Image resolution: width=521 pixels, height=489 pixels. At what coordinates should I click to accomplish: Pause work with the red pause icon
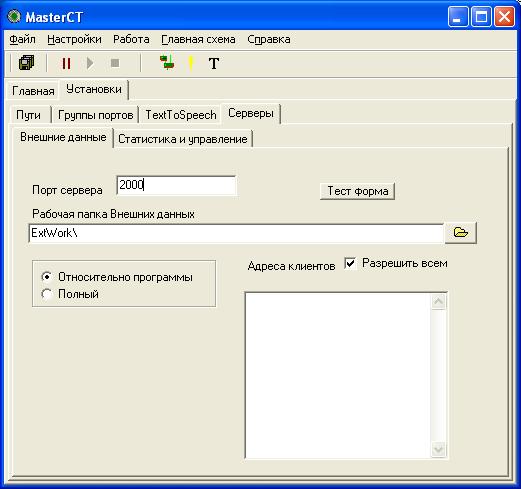[x=66, y=63]
